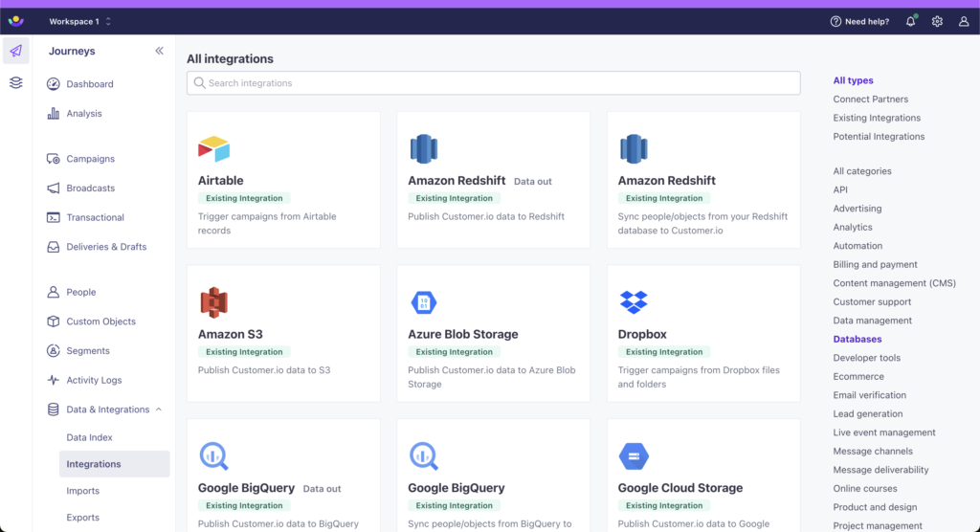Collapse the Data & Integrations section

pos(158,410)
